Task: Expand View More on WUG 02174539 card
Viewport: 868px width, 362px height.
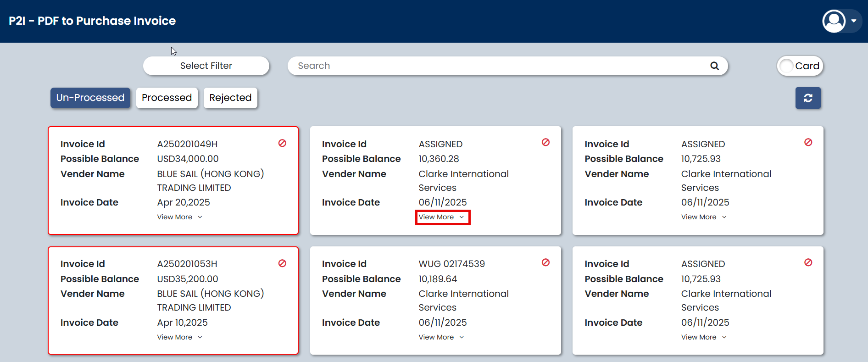Action: pos(441,337)
